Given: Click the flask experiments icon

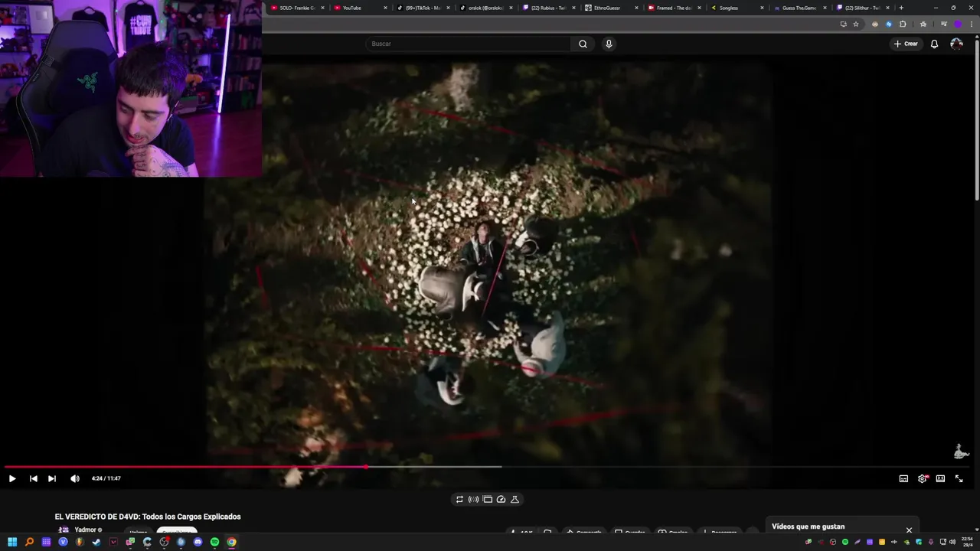Looking at the screenshot, I should (514, 499).
